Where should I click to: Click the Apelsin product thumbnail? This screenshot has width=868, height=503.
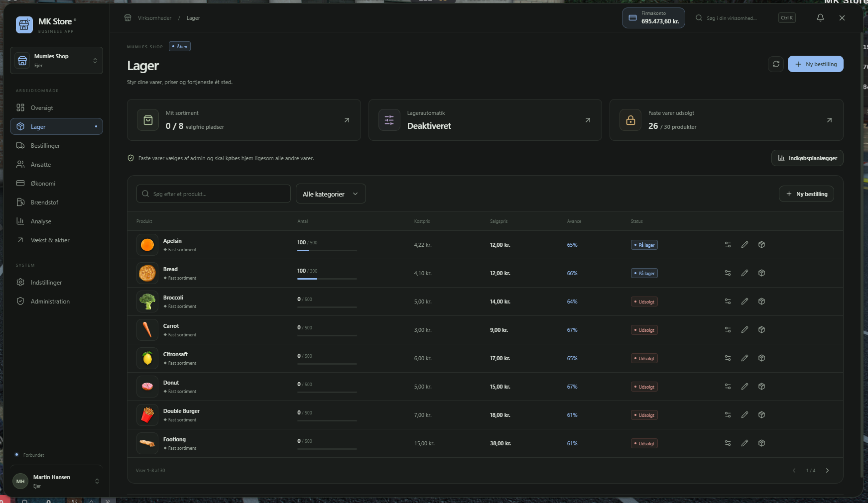coord(147,245)
